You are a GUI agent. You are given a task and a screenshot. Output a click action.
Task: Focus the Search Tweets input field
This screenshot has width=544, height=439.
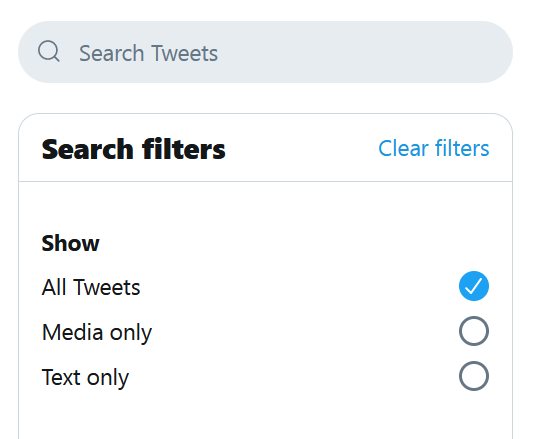(x=265, y=52)
